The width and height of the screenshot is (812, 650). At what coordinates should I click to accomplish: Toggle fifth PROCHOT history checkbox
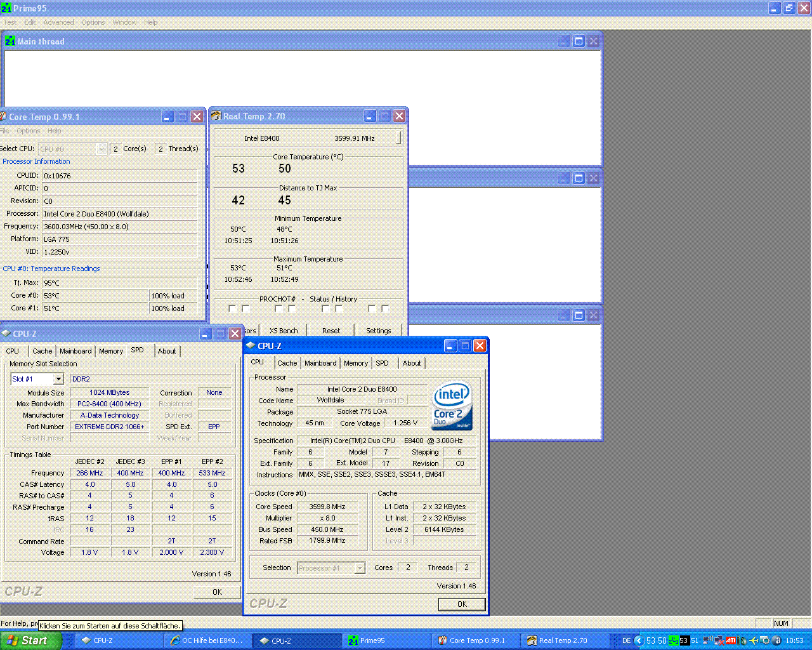[x=325, y=308]
